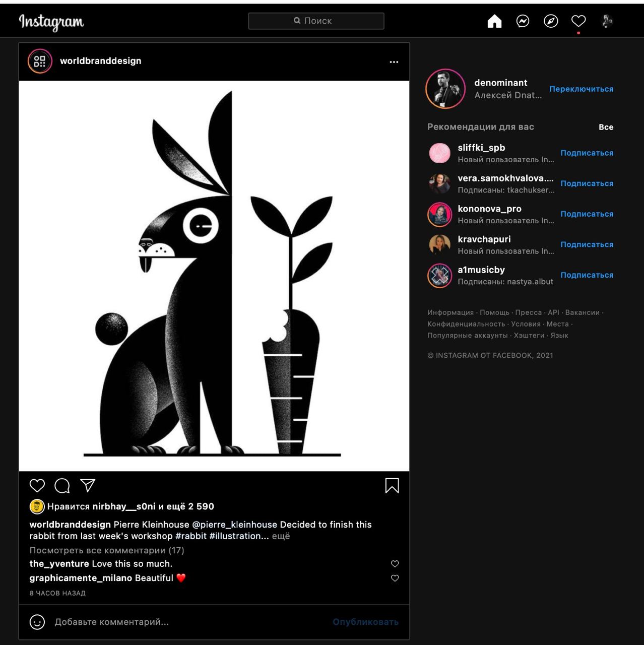Open the rabbit illustration post image
This screenshot has height=645, width=644.
(214, 276)
